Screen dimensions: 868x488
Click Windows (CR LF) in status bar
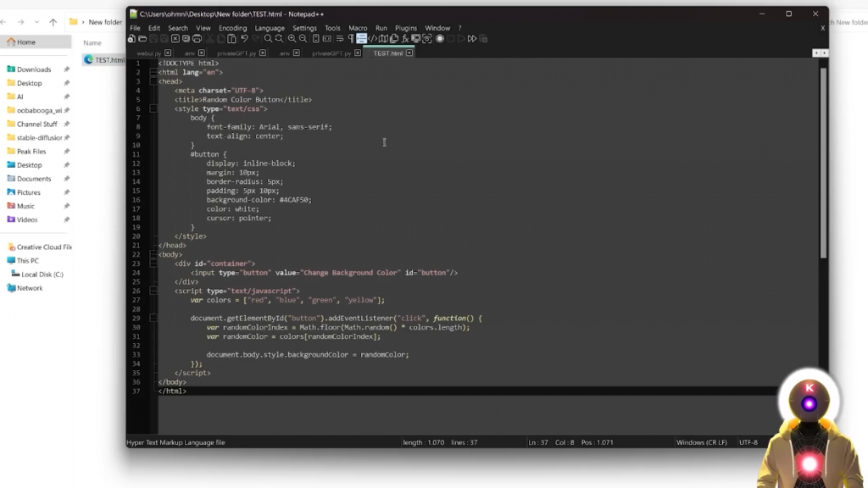coord(701,442)
